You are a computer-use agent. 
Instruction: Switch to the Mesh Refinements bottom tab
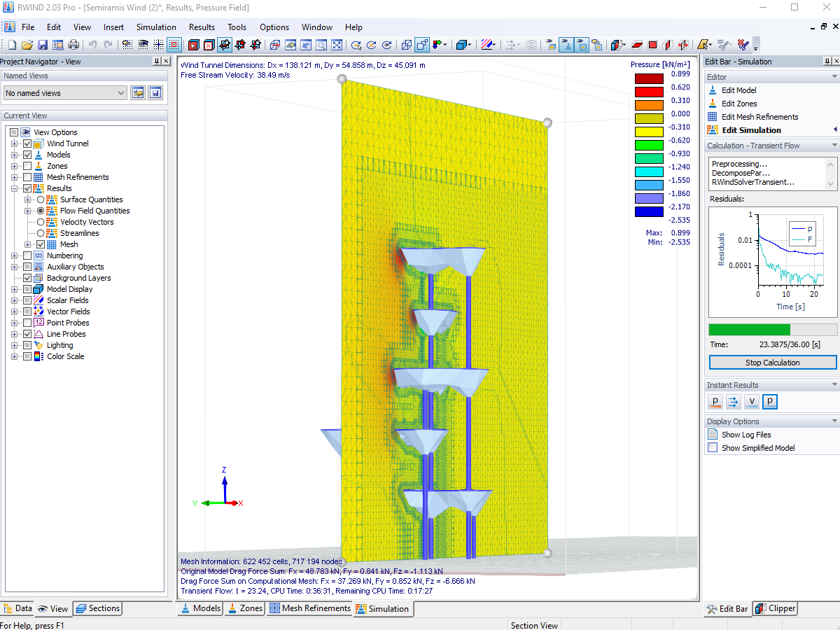(309, 608)
